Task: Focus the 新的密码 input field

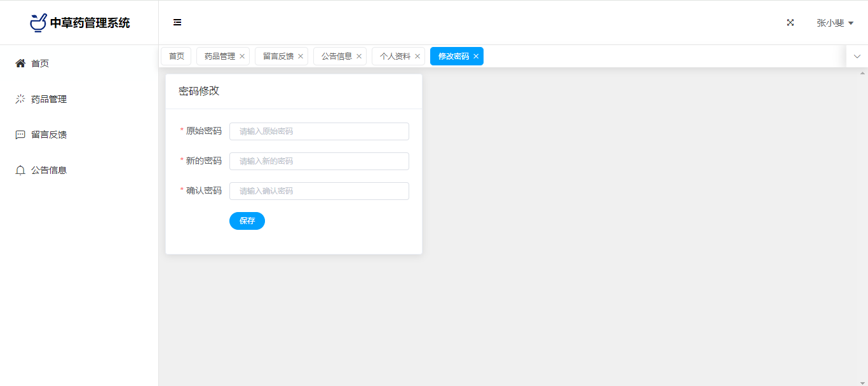Action: [x=319, y=161]
